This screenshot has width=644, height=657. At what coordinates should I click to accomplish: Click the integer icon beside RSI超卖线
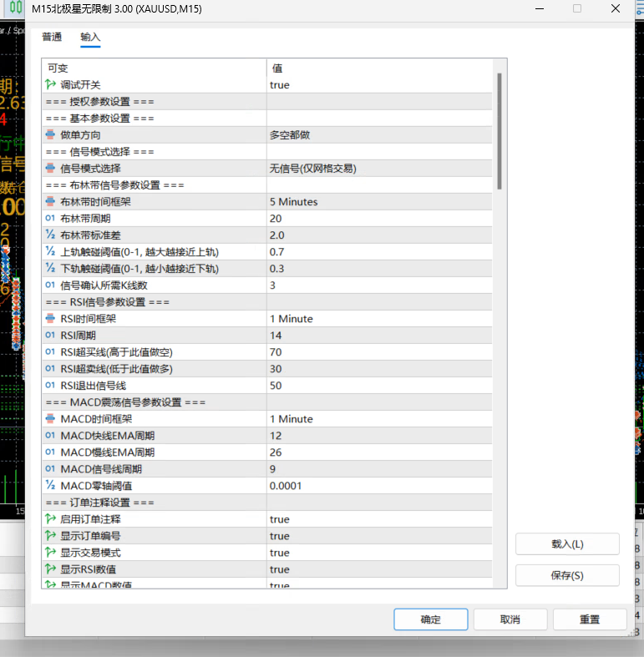pos(50,369)
